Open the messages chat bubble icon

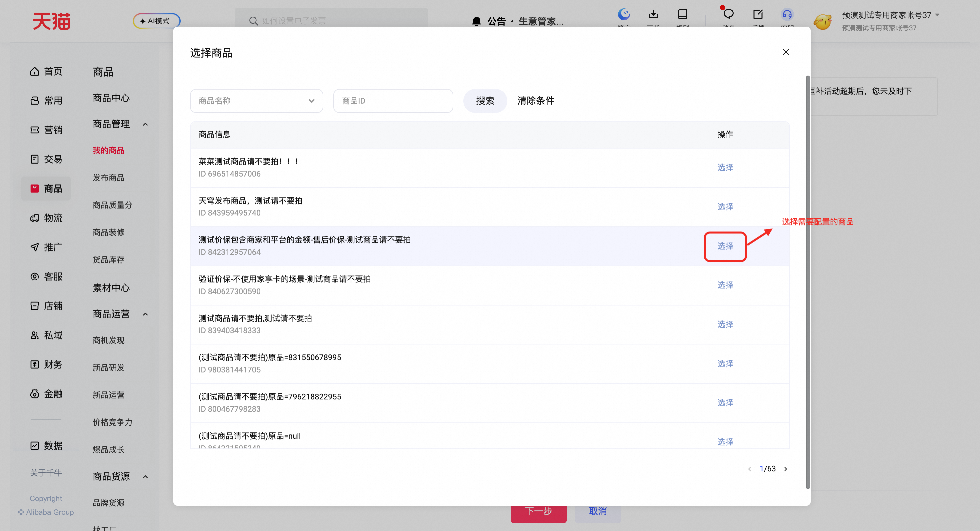pyautogui.click(x=728, y=14)
